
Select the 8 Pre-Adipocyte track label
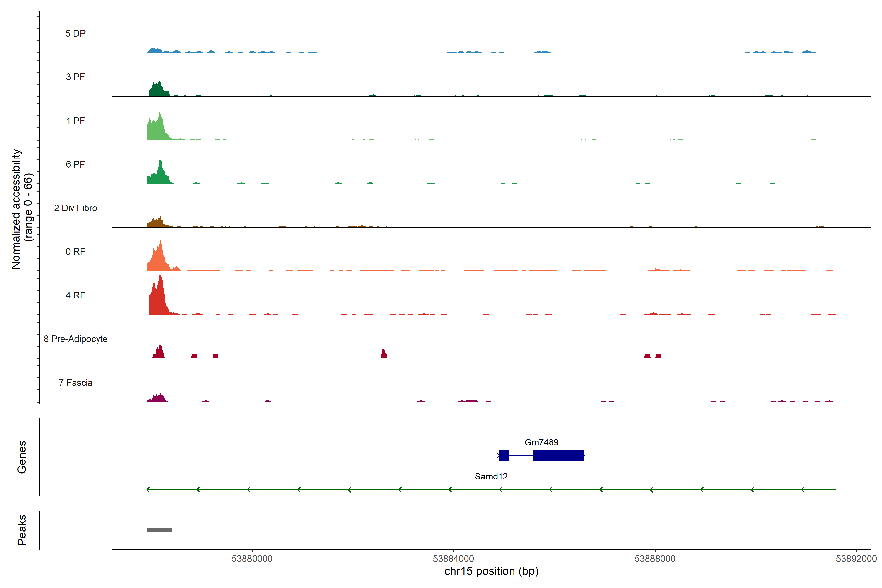(75, 339)
